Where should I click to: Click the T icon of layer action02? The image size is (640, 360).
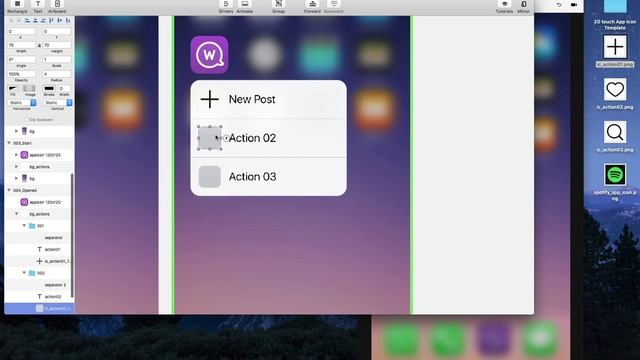pyautogui.click(x=40, y=297)
